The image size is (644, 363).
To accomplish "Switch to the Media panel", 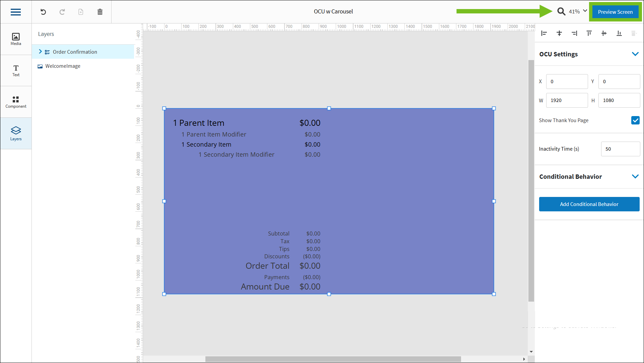I will [x=16, y=39].
